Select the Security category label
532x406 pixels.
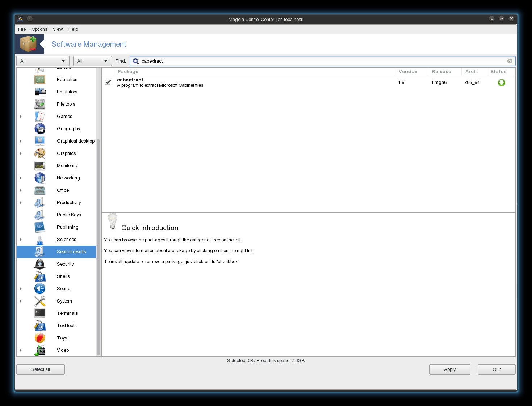click(x=65, y=264)
